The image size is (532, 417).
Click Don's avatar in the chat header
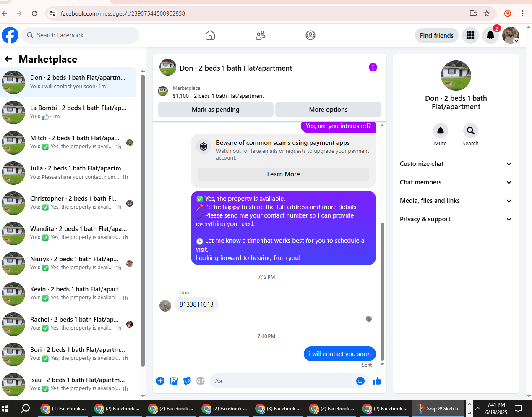pyautogui.click(x=168, y=67)
